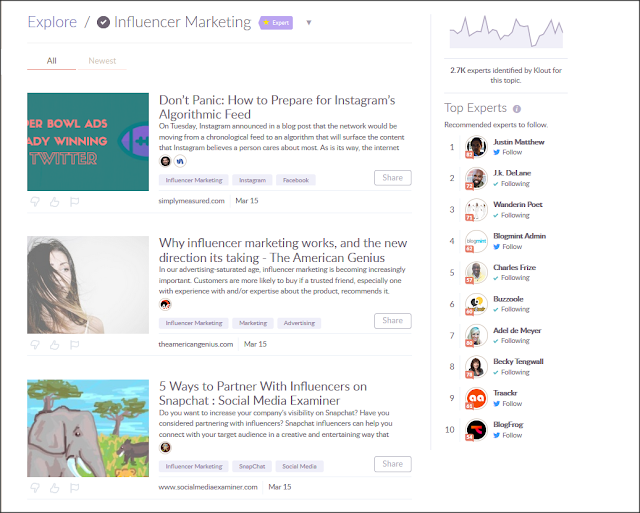
Task: Toggle Following for Charles Frize
Action: pos(511,278)
